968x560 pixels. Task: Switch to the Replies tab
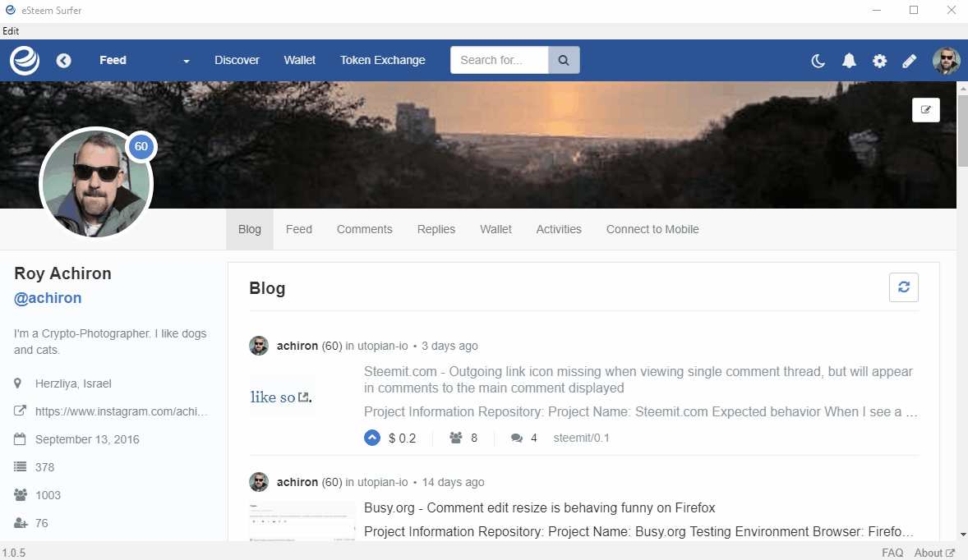436,229
